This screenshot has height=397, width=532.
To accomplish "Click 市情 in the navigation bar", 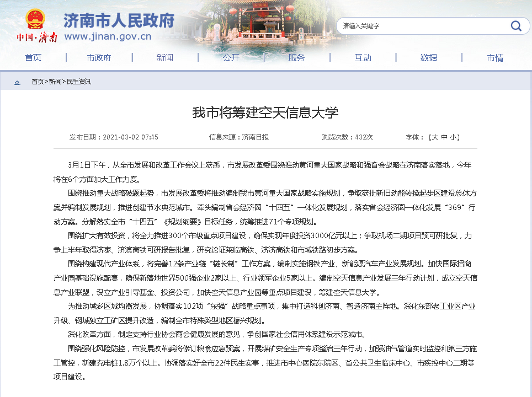I will [x=494, y=58].
